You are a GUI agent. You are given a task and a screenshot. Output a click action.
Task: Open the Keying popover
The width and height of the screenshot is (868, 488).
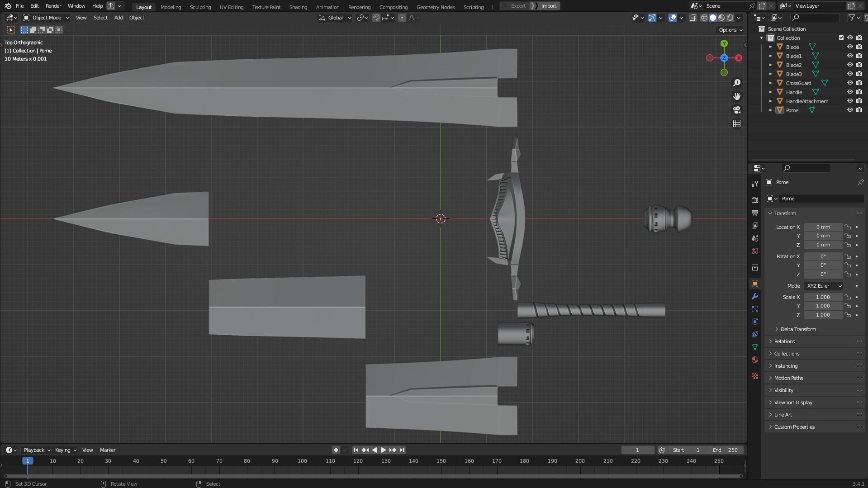(66, 450)
